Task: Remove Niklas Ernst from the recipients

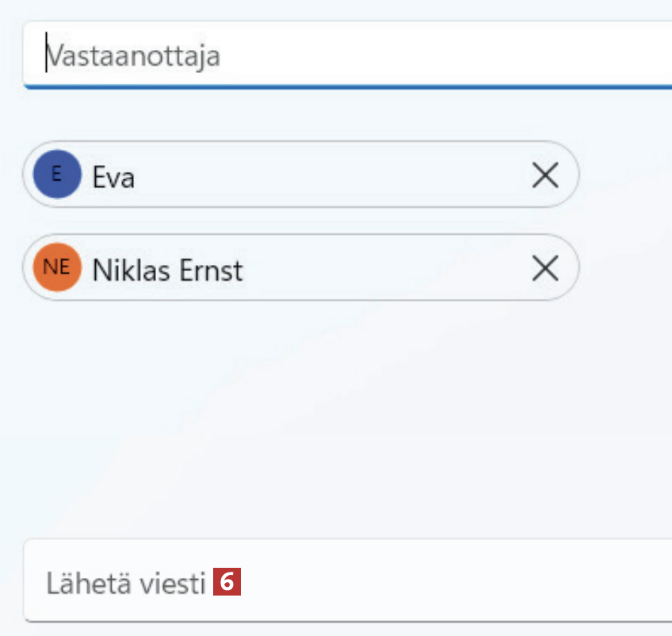Action: pyautogui.click(x=545, y=269)
